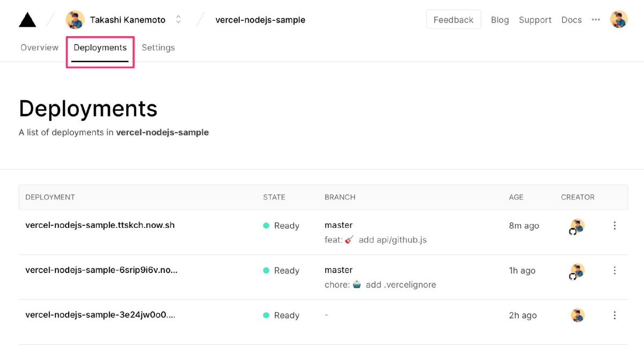Click master branch on the 1h ago row
The height and width of the screenshot is (363, 644).
339,270
